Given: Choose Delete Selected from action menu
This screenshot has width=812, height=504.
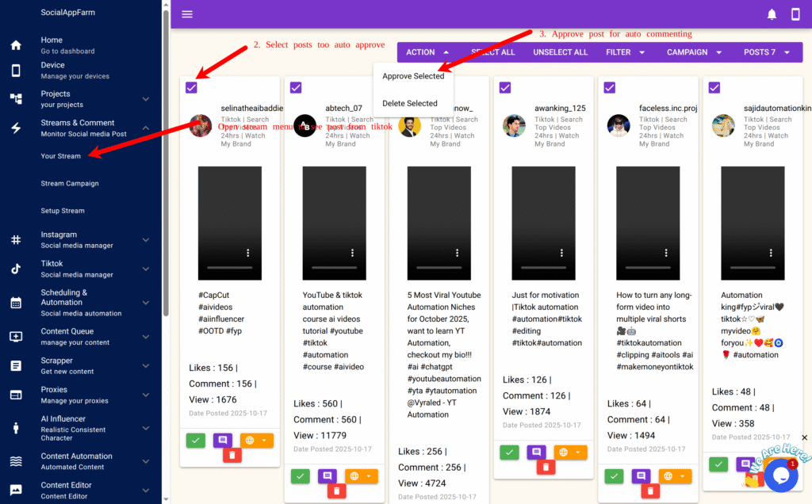Looking at the screenshot, I should pyautogui.click(x=410, y=103).
